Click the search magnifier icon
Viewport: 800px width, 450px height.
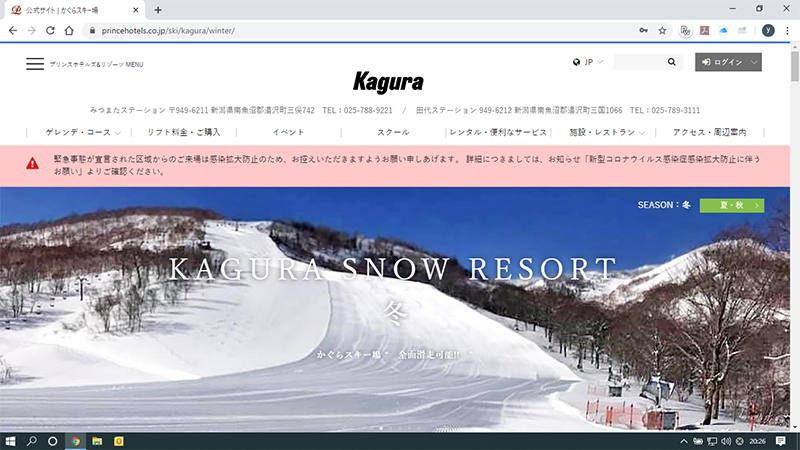[x=671, y=62]
